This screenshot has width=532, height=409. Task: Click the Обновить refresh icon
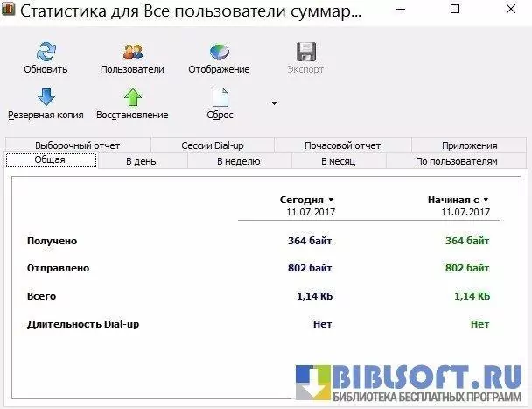(x=45, y=51)
